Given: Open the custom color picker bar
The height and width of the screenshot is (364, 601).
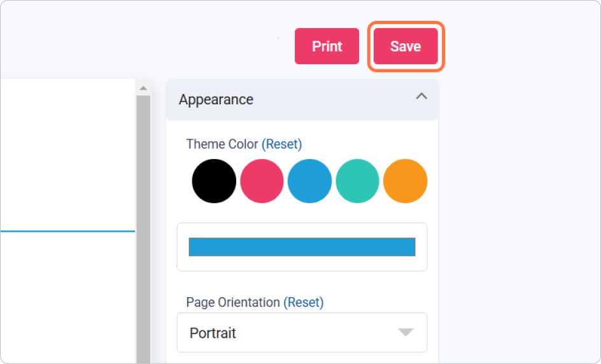Looking at the screenshot, I should click(302, 247).
